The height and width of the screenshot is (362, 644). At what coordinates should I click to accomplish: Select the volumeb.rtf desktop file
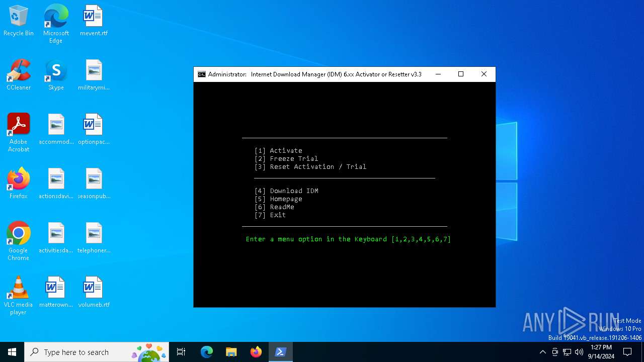94,293
